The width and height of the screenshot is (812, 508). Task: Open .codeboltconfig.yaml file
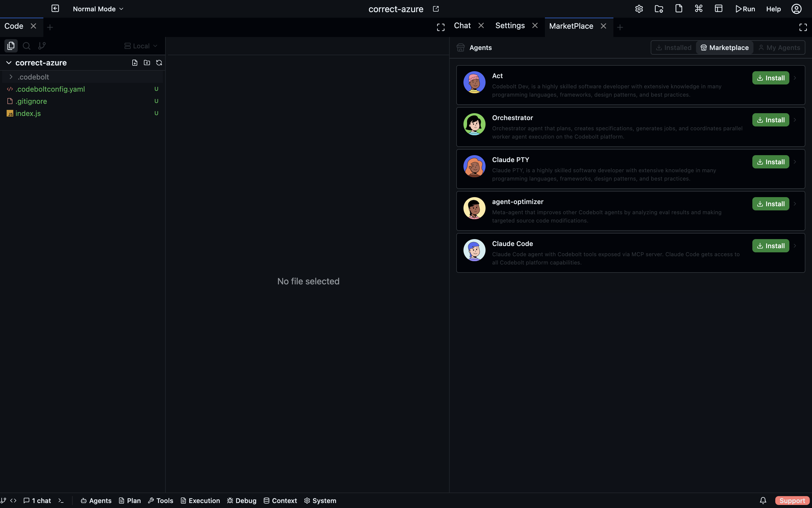coord(82,89)
